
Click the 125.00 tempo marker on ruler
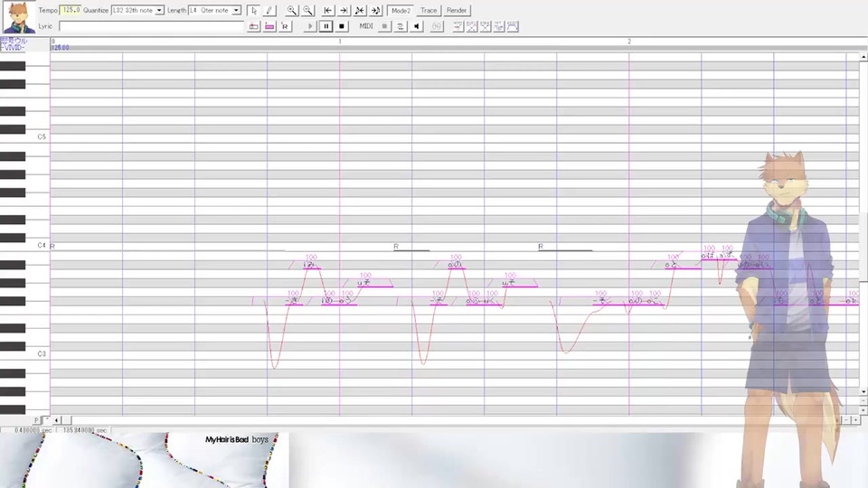pos(61,48)
